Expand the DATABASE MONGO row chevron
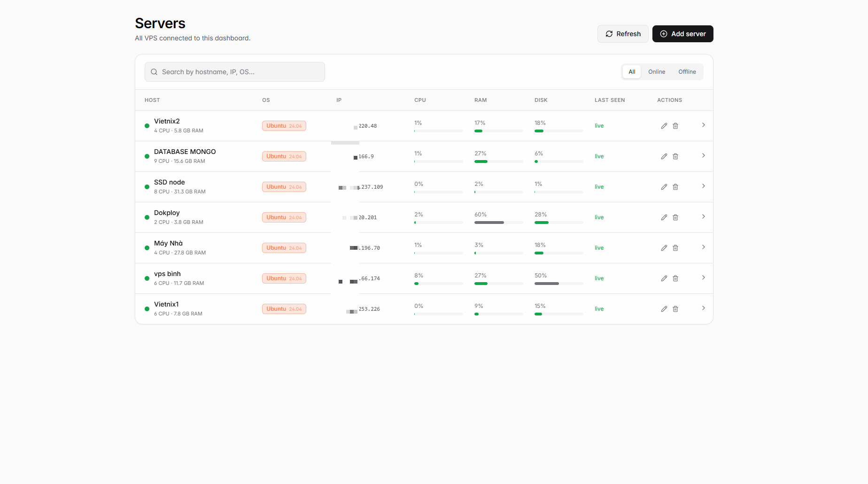 [703, 155]
